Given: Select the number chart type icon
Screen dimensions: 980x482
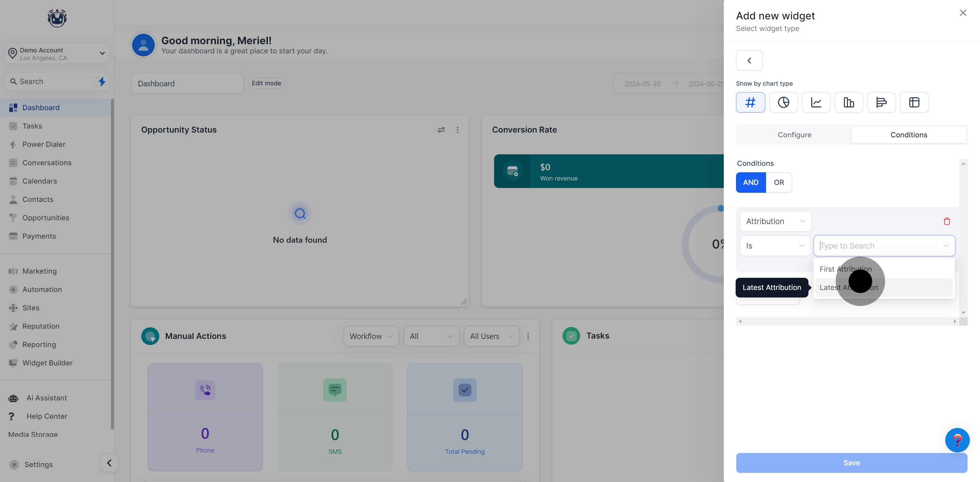Looking at the screenshot, I should (x=750, y=102).
